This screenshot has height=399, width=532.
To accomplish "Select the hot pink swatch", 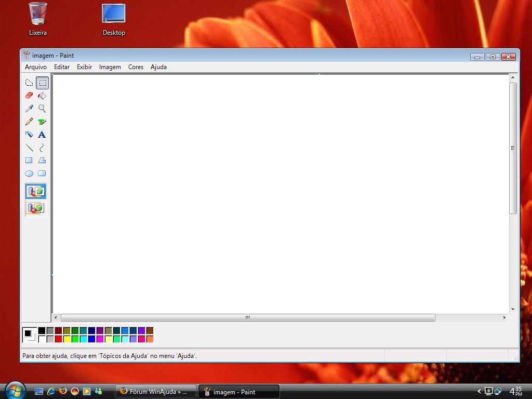I will pos(141,339).
